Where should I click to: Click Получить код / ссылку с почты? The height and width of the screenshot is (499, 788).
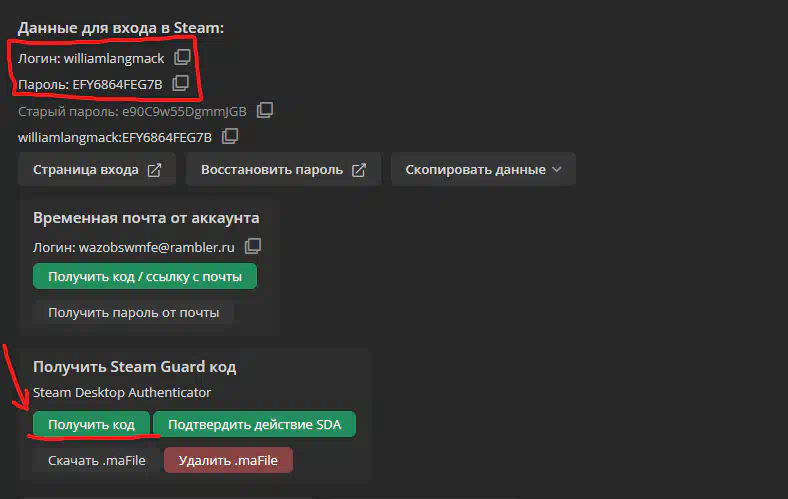click(145, 276)
